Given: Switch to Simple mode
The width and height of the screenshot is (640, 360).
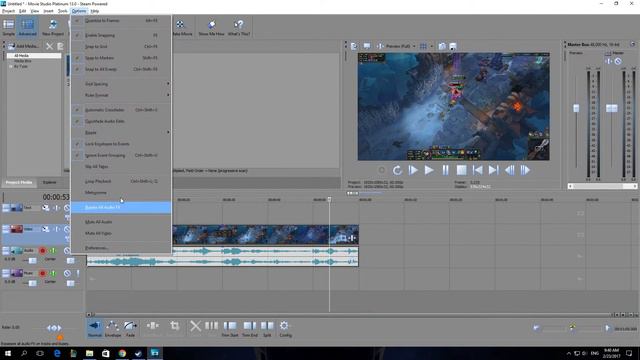Looking at the screenshot, I should tap(8, 27).
